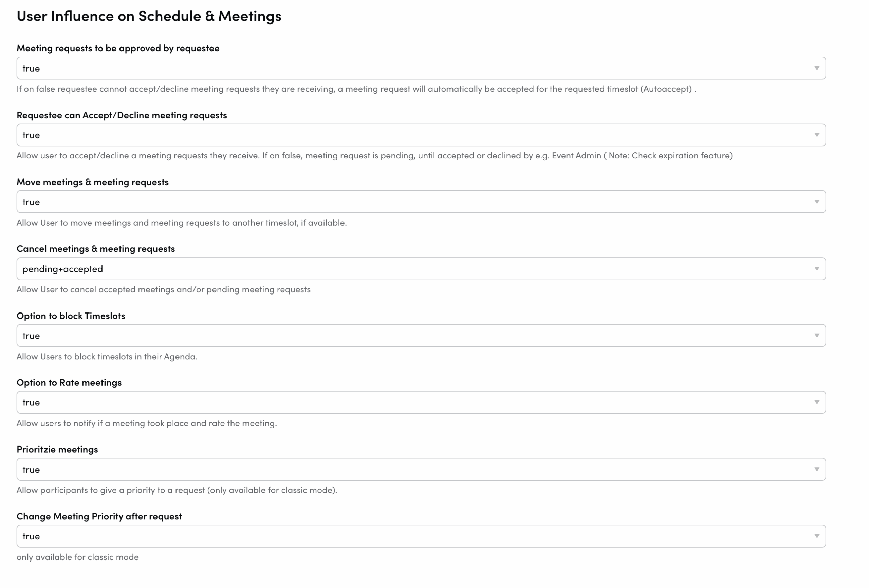Click arrow icon of Rate meetings select

tap(817, 403)
